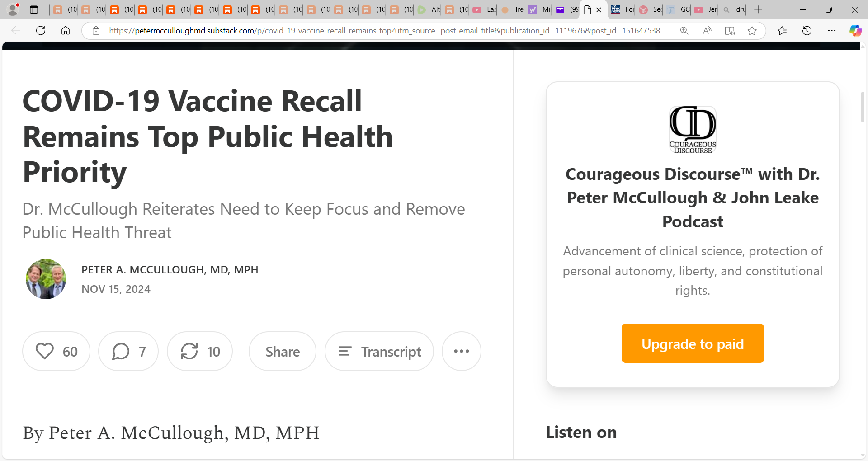Viewport: 868px width, 461px height.
Task: Restack the post showing 10
Action: click(x=200, y=351)
